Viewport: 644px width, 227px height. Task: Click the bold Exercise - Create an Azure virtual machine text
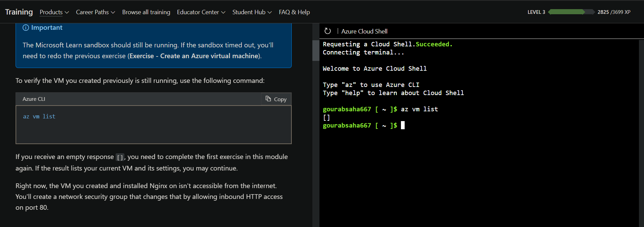pos(194,56)
